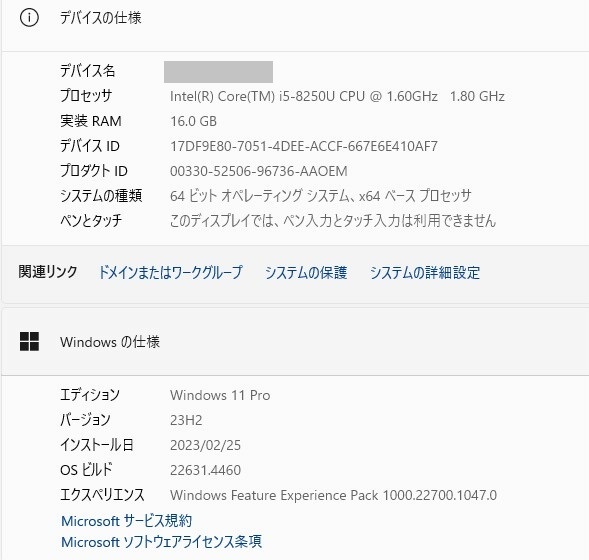Click the redacted device name field
This screenshot has width=589, height=560.
pos(218,72)
